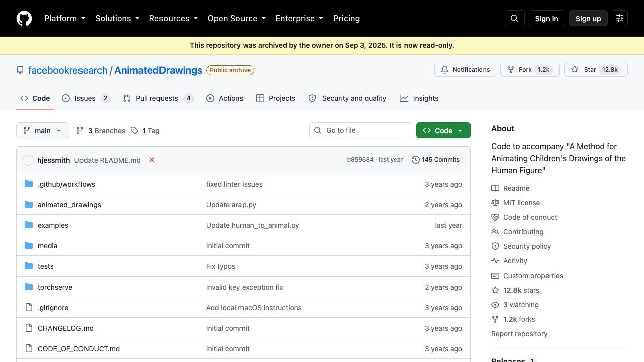
Task: Open the Projects tab
Action: click(x=276, y=98)
